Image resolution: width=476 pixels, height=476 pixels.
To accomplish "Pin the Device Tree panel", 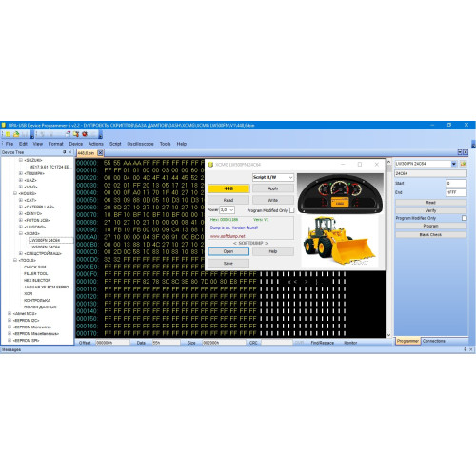I will coord(65,152).
